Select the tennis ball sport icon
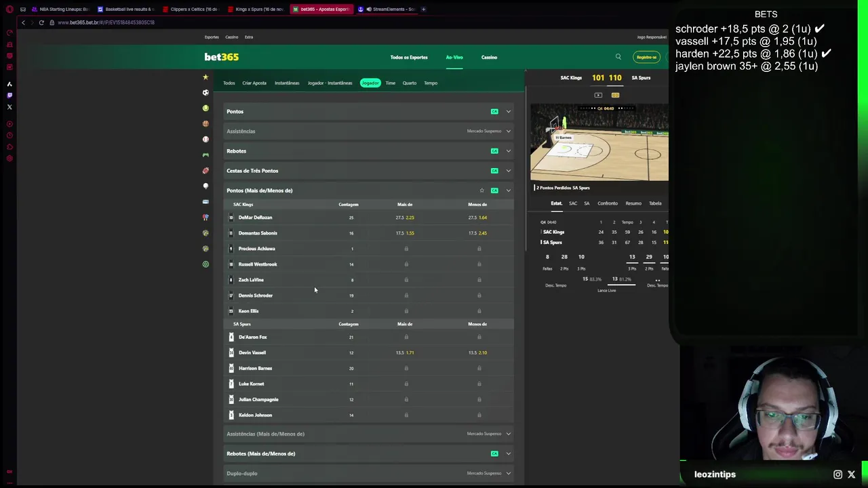This screenshot has height=488, width=868. click(x=205, y=108)
